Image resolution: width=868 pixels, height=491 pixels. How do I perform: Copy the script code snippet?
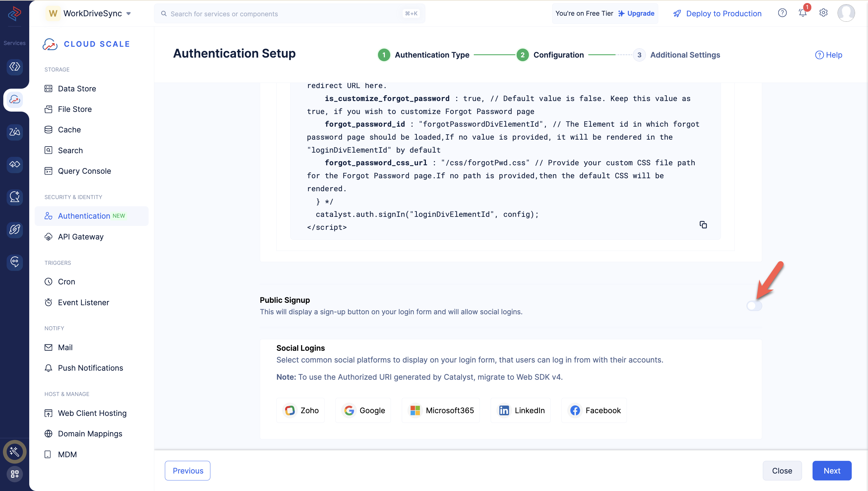[x=703, y=225]
